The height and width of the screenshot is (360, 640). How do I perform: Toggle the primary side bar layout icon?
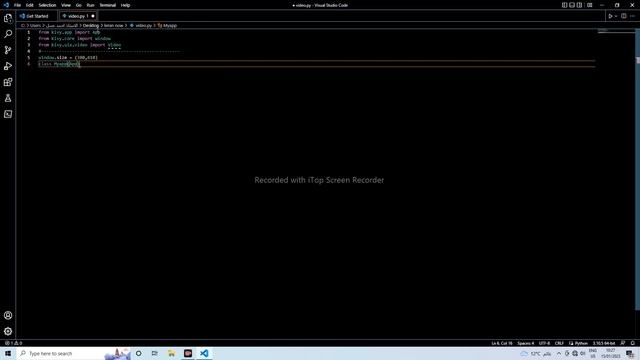tap(564, 5)
